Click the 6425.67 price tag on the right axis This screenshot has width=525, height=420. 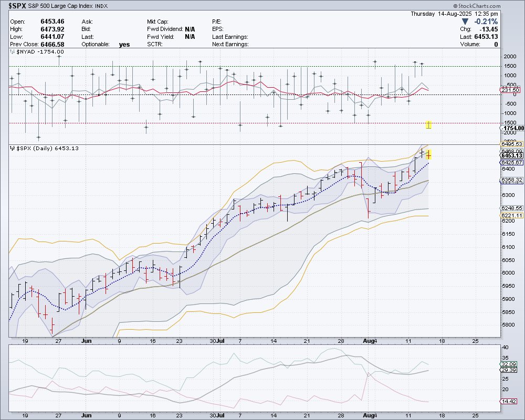(x=511, y=162)
